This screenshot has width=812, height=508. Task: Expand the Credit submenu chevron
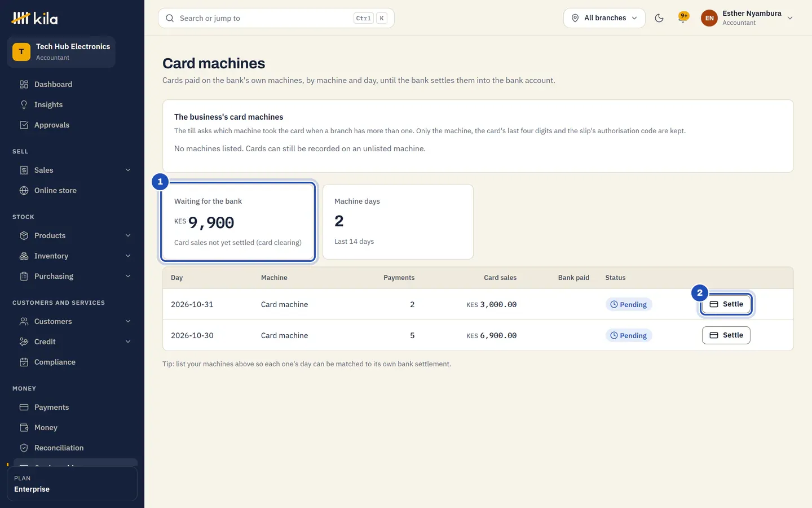[x=128, y=341]
